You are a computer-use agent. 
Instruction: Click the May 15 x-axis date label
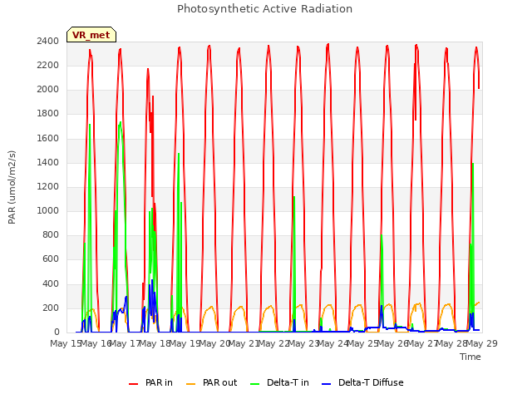tap(66, 343)
